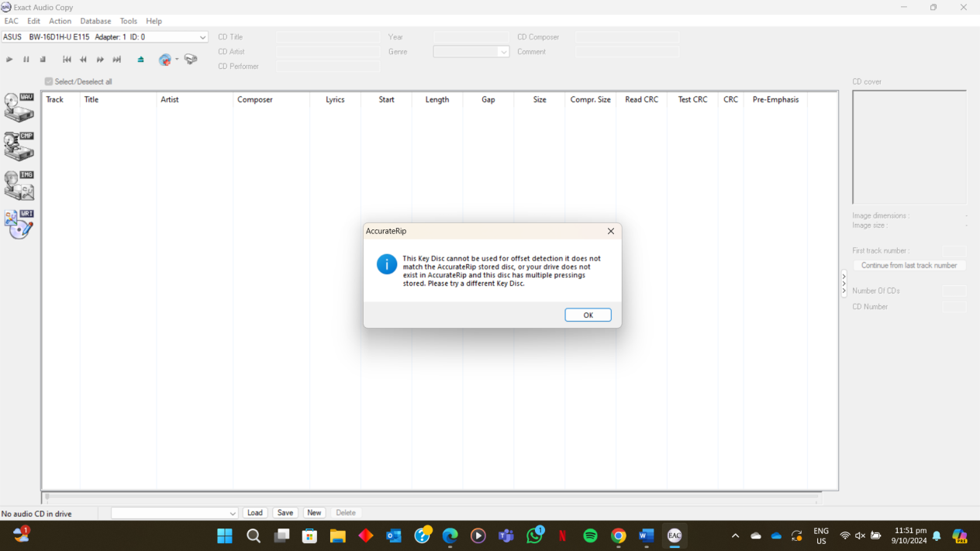Toggle the Select/Deselect all checkbox
980x551 pixels.
49,81
